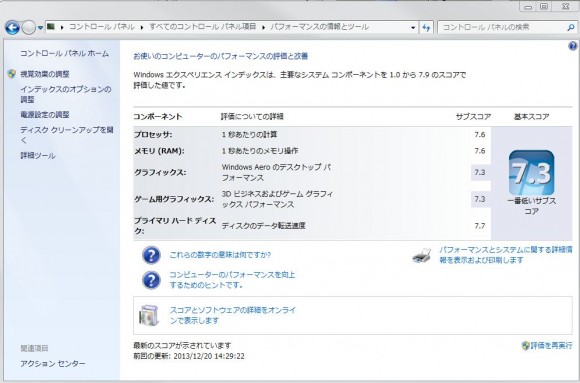Click the printer icon
This screenshot has width=580, height=383.
coord(422,255)
